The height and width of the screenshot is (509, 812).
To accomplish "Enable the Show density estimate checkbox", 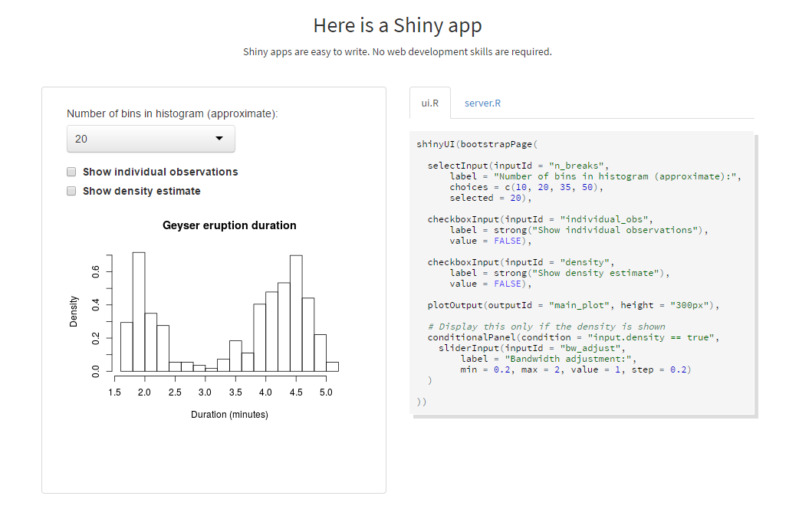I will [x=71, y=191].
